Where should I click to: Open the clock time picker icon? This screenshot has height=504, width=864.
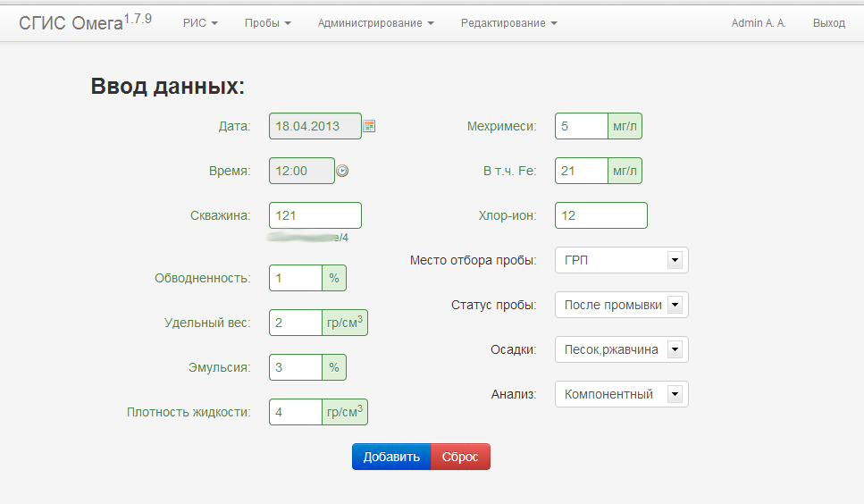pos(342,171)
